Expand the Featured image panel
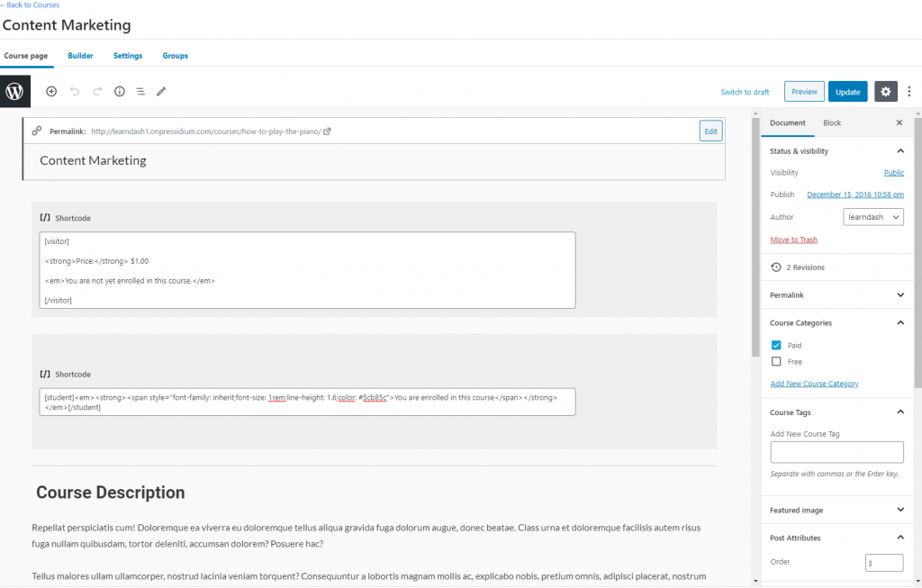Screen dimensions: 922x588 [836, 510]
